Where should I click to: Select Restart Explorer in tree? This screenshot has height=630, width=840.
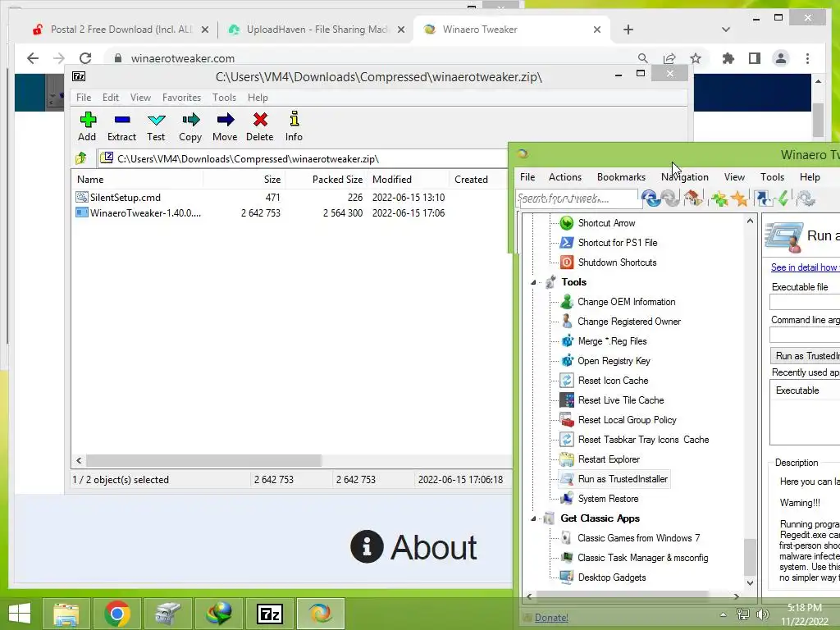pos(609,459)
